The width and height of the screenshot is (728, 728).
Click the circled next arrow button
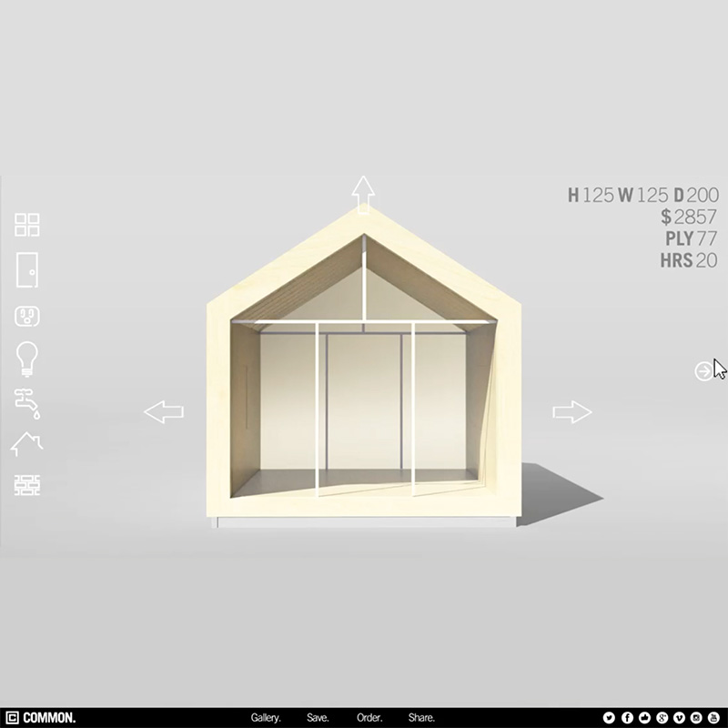[x=703, y=371]
